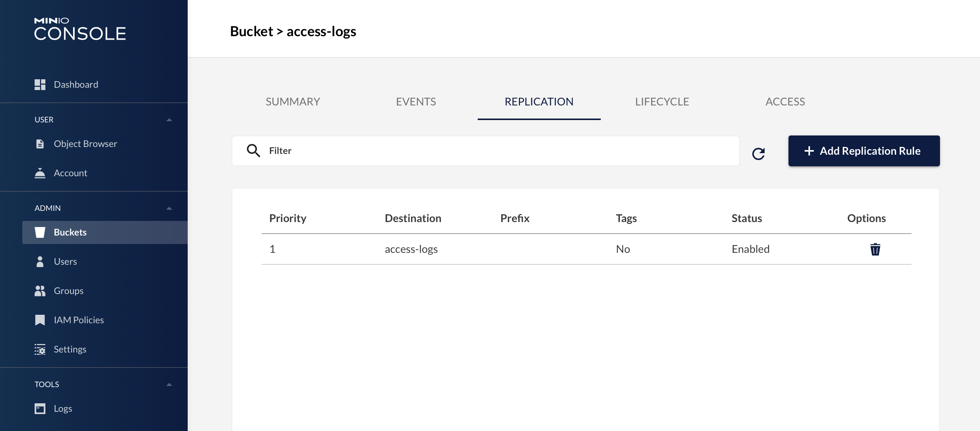Click the Groups people icon

tap(40, 291)
